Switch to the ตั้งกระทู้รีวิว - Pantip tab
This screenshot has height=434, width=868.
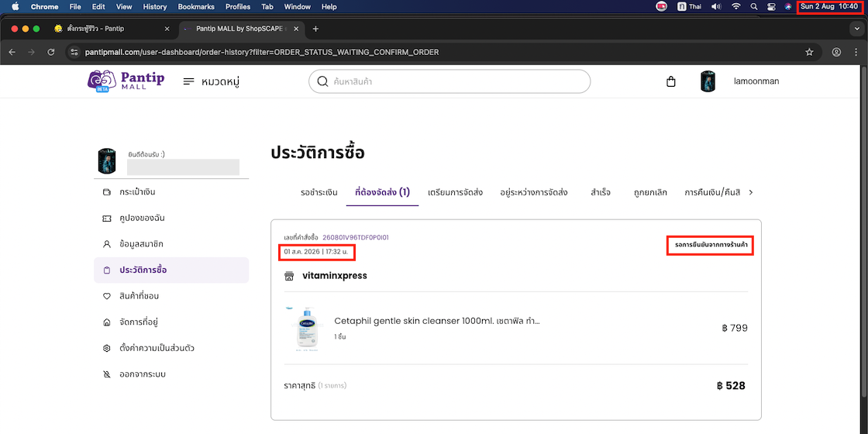(x=111, y=29)
